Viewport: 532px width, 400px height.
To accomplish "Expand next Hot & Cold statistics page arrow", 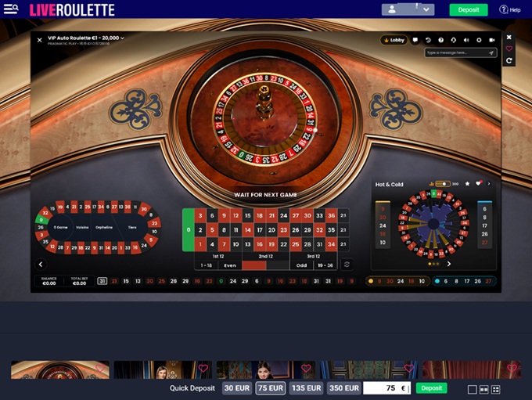I will pos(449,264).
